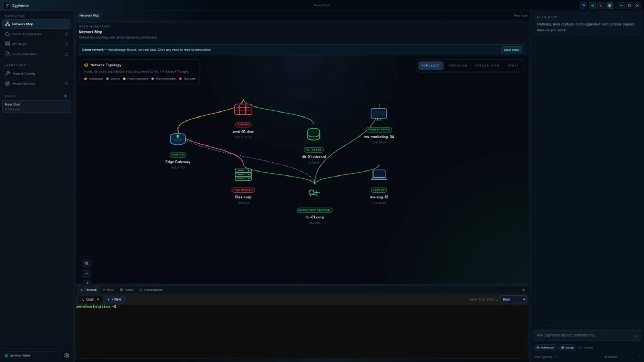The width and height of the screenshot is (644, 362).
Task: Send message with paper plane icon
Action: pos(636,337)
